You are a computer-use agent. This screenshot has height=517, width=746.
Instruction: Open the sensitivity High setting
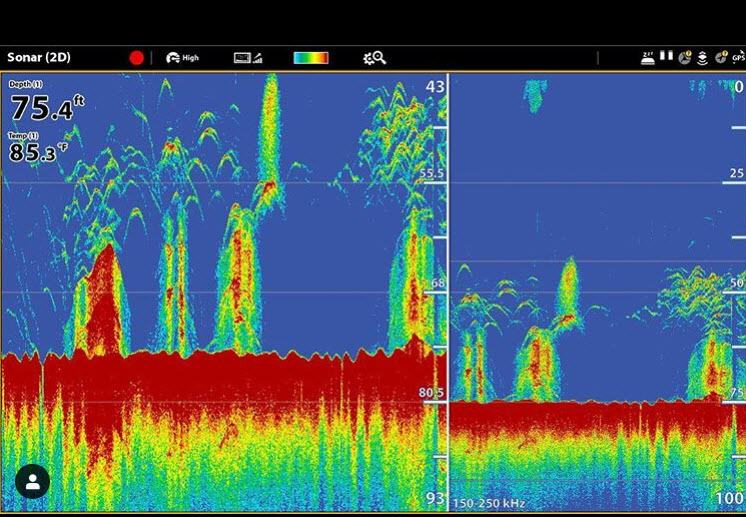(x=182, y=58)
